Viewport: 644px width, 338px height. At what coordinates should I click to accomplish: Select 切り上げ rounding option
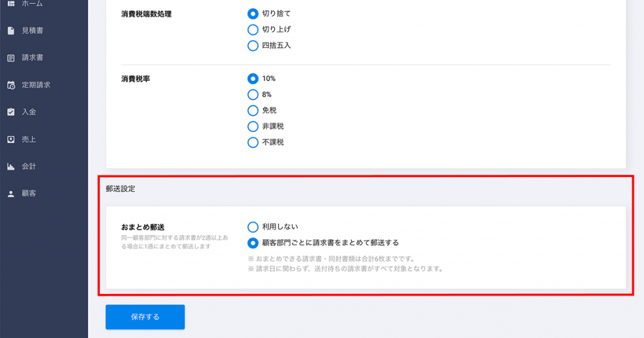click(253, 30)
